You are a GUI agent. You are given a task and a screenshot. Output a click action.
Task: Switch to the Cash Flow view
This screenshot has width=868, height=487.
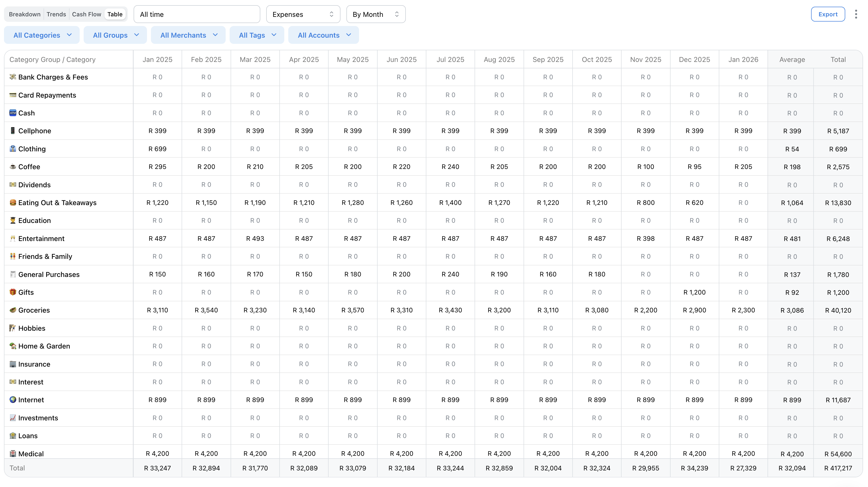tap(86, 14)
